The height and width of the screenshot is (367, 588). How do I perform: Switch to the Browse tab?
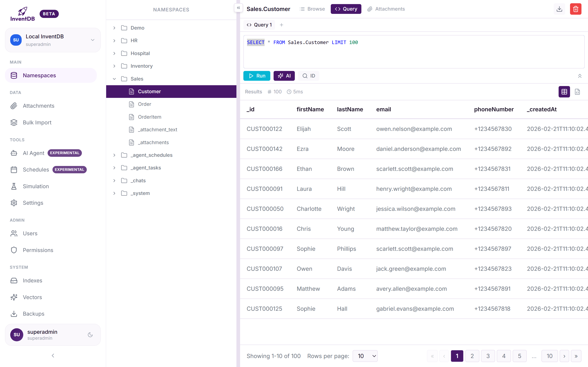312,9
